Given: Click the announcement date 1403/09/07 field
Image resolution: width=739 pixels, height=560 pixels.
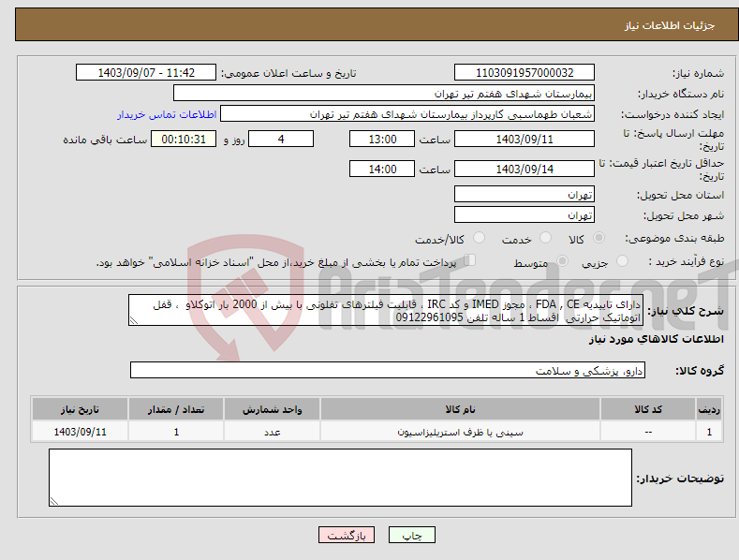Looking at the screenshot, I should point(146,73).
